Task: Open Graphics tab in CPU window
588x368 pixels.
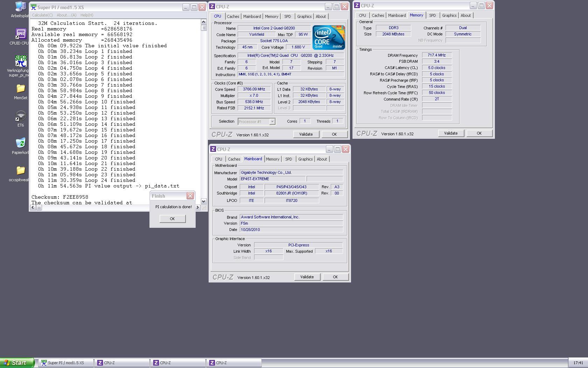Action: [x=304, y=16]
